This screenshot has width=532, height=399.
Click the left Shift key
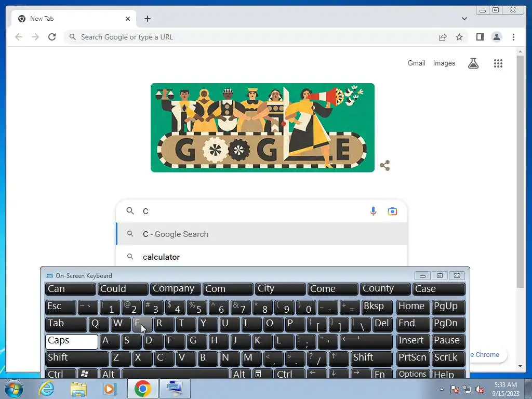coord(77,358)
